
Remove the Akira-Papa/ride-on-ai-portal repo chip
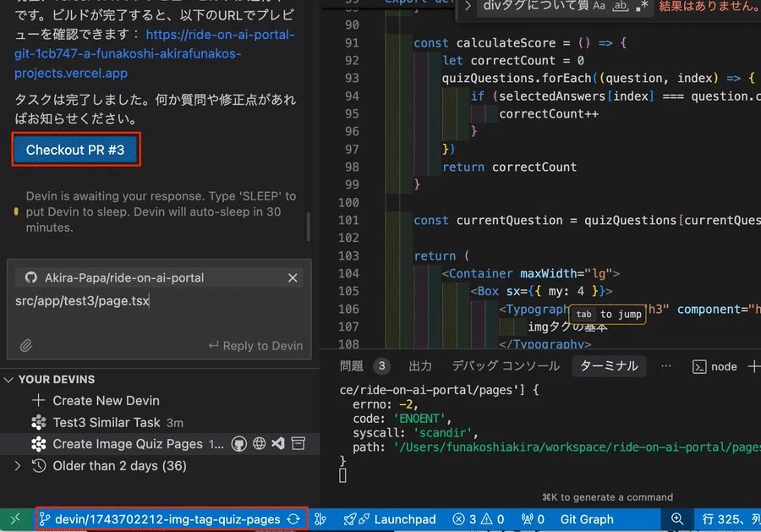coord(293,277)
